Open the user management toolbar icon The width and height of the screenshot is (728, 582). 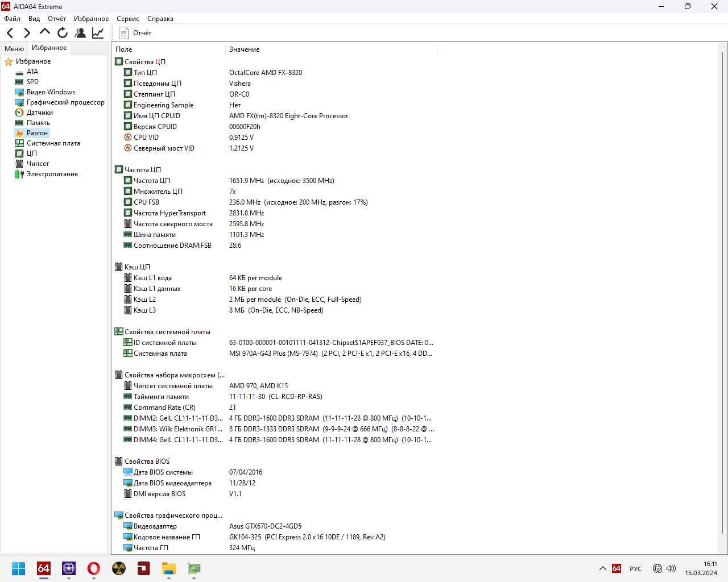pyautogui.click(x=80, y=33)
